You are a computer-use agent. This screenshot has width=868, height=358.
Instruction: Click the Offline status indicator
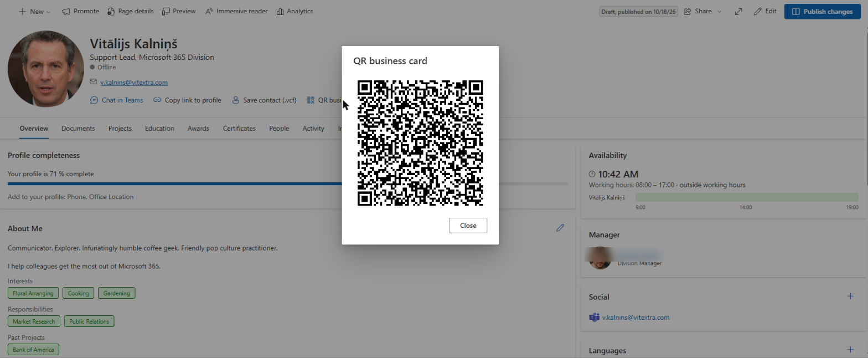pos(103,67)
